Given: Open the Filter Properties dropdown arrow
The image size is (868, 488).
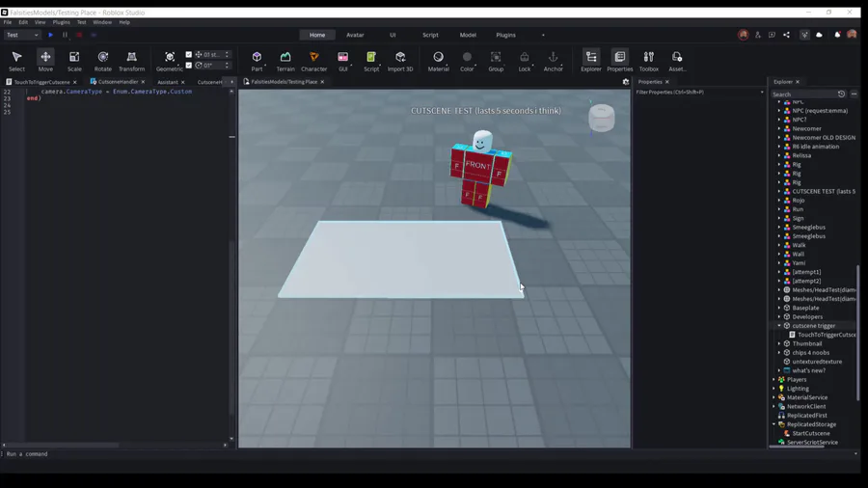Looking at the screenshot, I should click(x=762, y=93).
